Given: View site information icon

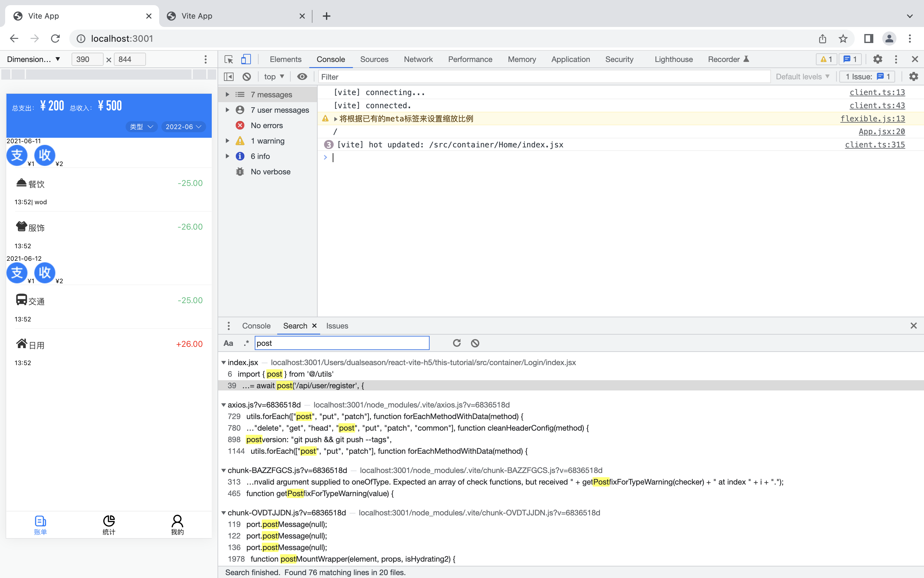Looking at the screenshot, I should 81,39.
